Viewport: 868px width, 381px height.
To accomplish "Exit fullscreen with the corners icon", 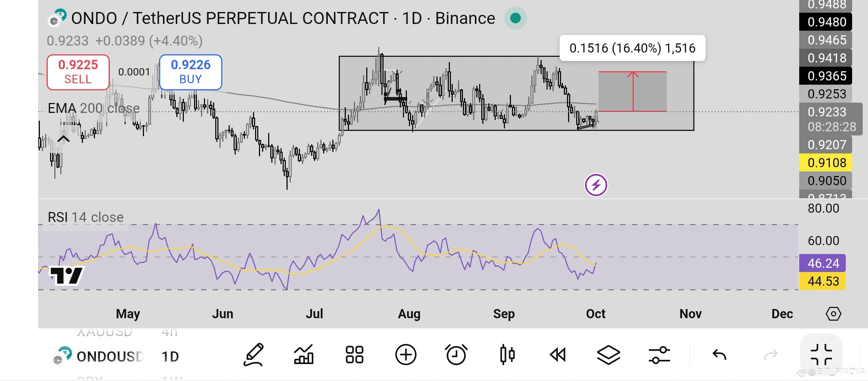I will pyautogui.click(x=821, y=355).
